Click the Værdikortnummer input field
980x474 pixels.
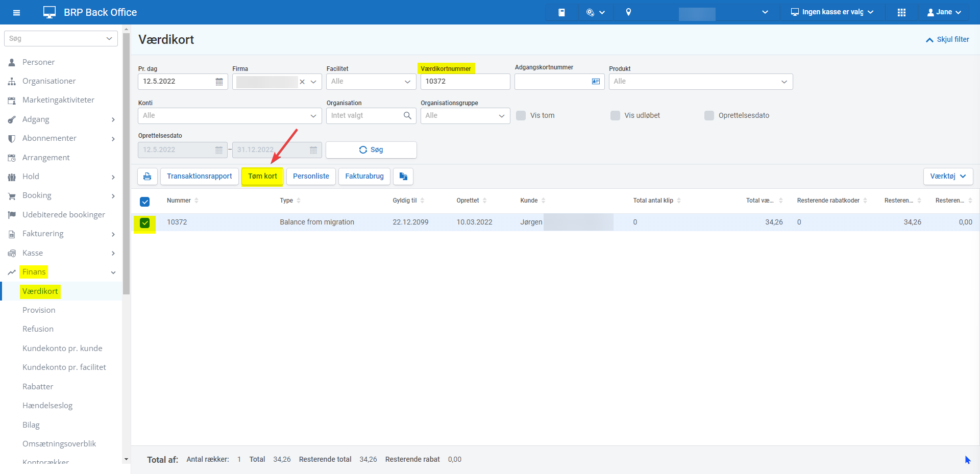point(465,82)
